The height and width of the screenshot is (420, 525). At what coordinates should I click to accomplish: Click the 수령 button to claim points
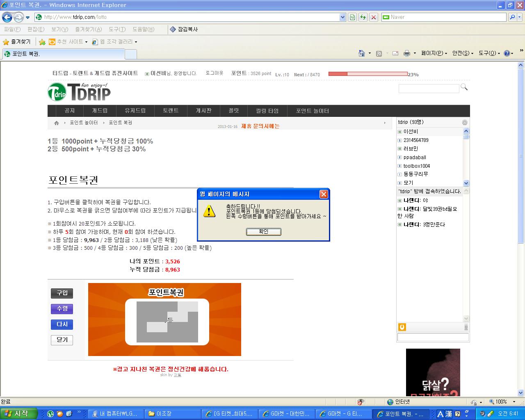click(62, 309)
